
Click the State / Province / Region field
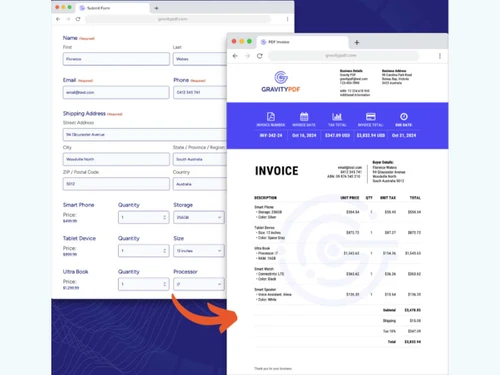(x=200, y=159)
